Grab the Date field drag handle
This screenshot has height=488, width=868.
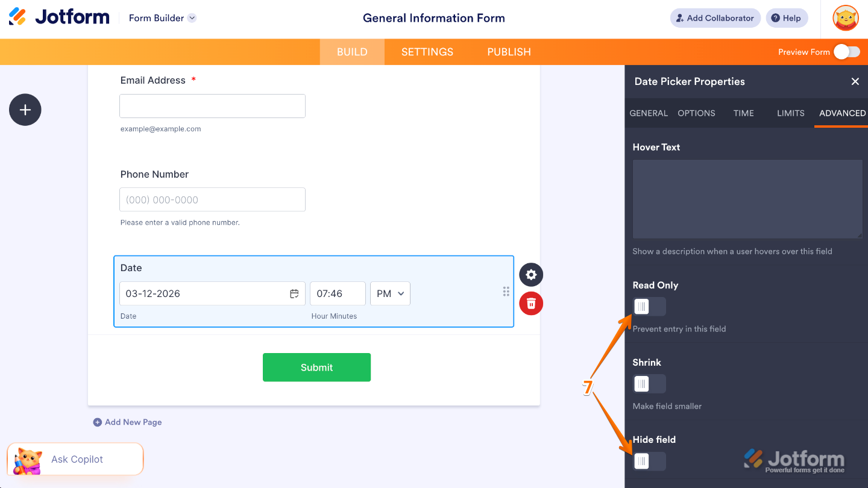click(506, 291)
